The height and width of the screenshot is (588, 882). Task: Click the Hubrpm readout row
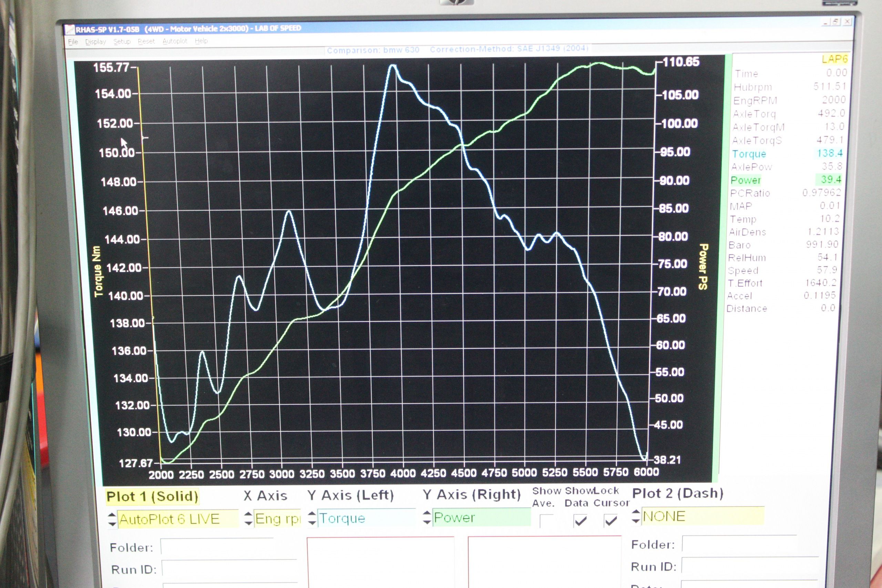(789, 87)
